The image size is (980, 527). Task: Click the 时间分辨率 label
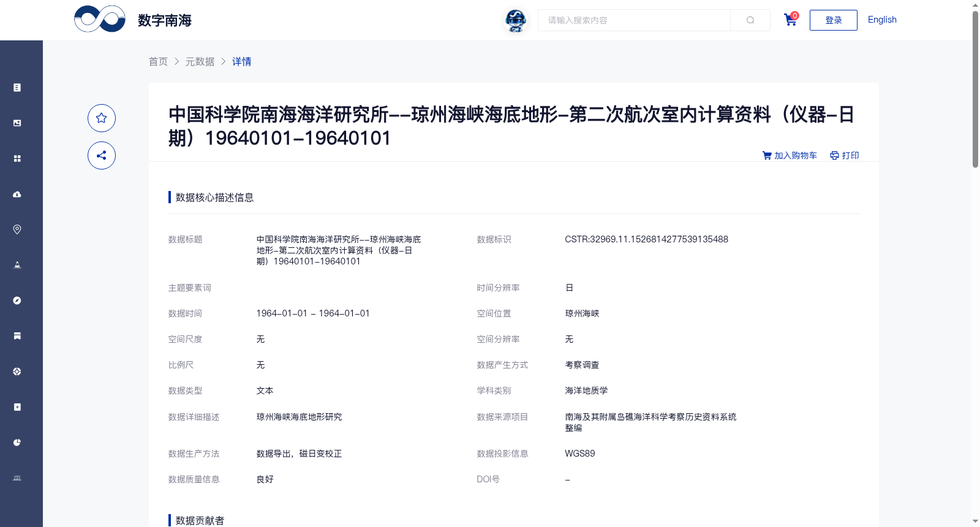coord(498,288)
